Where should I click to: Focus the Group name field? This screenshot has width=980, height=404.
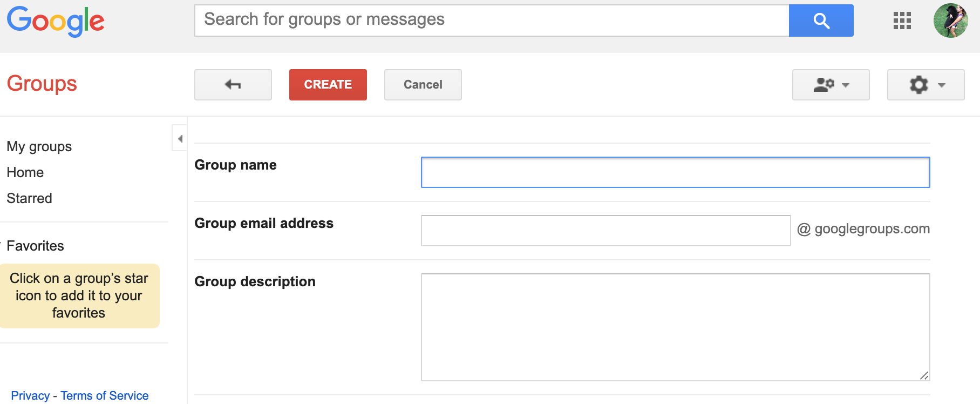[675, 172]
